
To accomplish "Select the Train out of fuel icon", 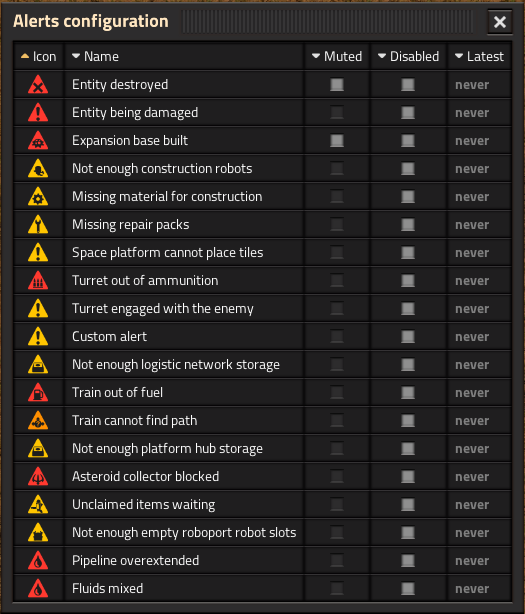I will pos(38,393).
